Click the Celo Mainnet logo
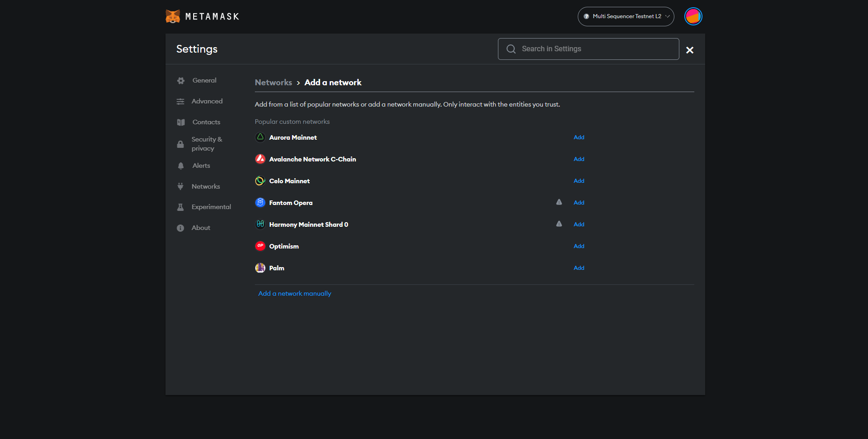 (260, 181)
